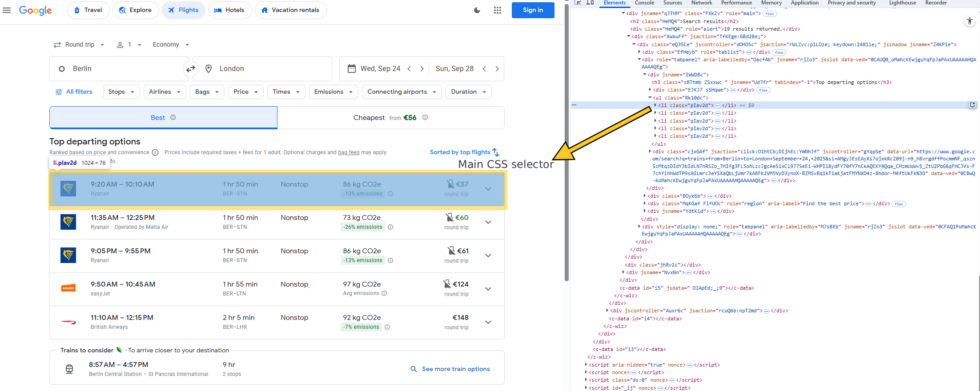The image size is (980, 391).
Task: Open the Google main menu hamburger icon
Action: click(7, 10)
